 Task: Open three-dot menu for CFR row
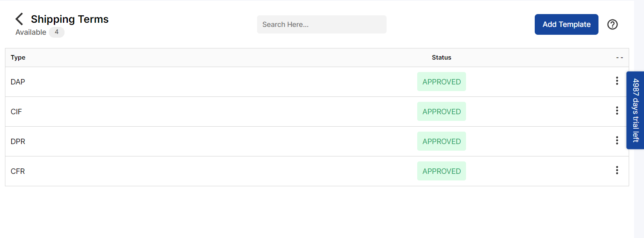[x=617, y=170]
